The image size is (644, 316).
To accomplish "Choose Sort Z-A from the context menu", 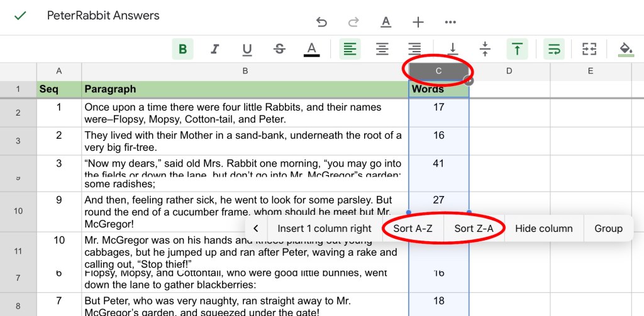I will tap(474, 229).
